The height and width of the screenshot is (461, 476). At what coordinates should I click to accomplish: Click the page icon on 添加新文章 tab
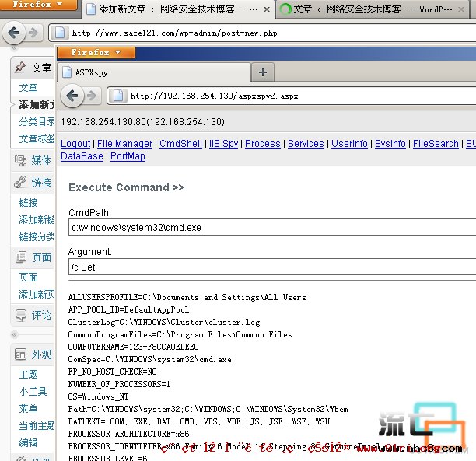tap(91, 9)
